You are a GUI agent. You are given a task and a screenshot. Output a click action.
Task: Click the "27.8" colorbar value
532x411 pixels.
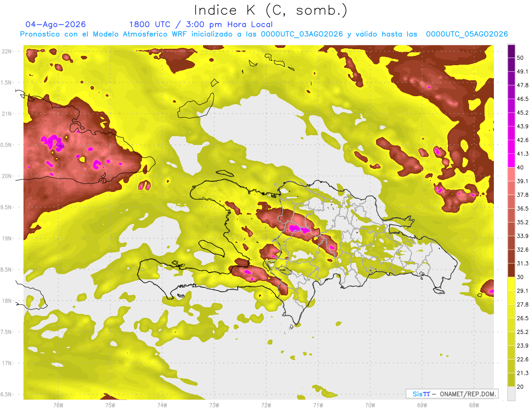523,305
